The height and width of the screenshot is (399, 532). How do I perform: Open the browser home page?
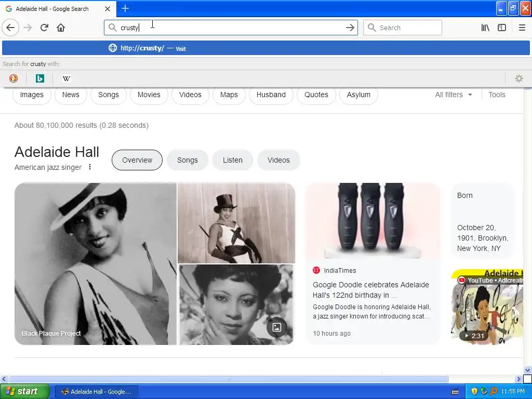pos(61,28)
